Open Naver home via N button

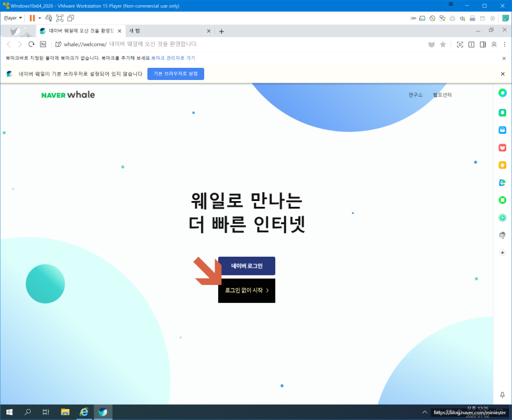pyautogui.click(x=43, y=44)
